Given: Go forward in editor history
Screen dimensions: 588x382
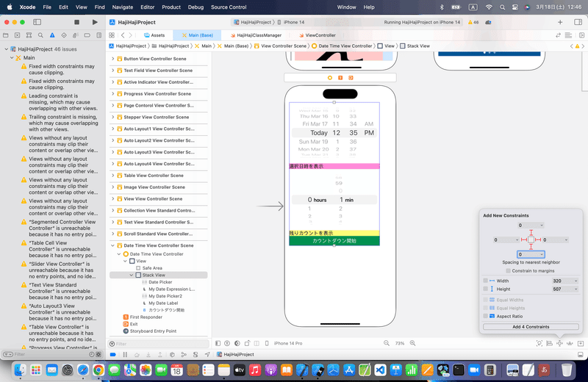Looking at the screenshot, I should click(131, 35).
